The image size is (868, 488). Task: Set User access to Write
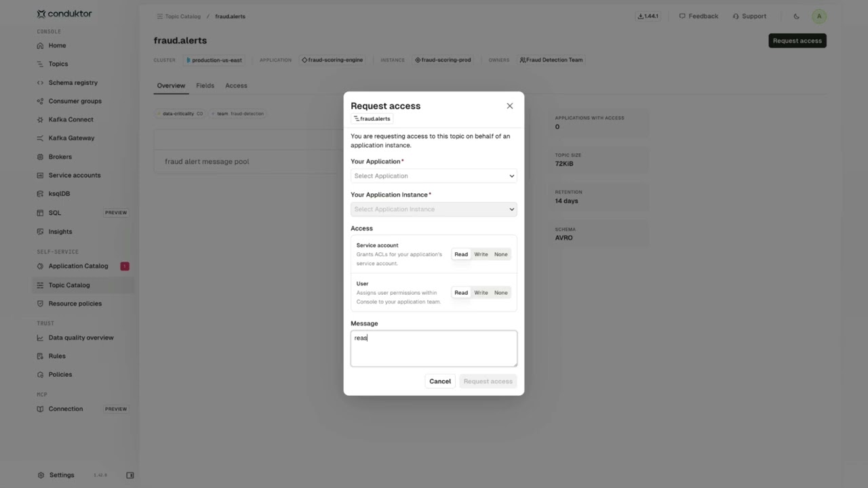pyautogui.click(x=481, y=293)
